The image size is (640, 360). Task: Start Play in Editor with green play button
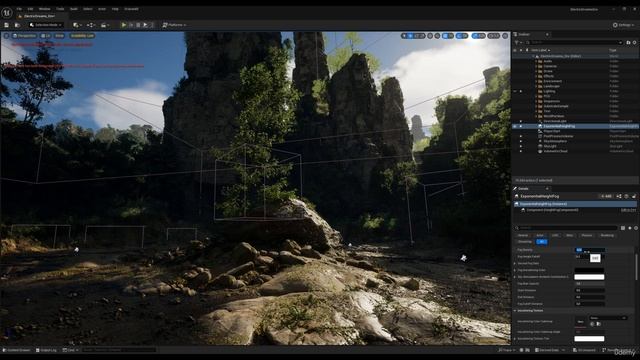click(x=124, y=25)
